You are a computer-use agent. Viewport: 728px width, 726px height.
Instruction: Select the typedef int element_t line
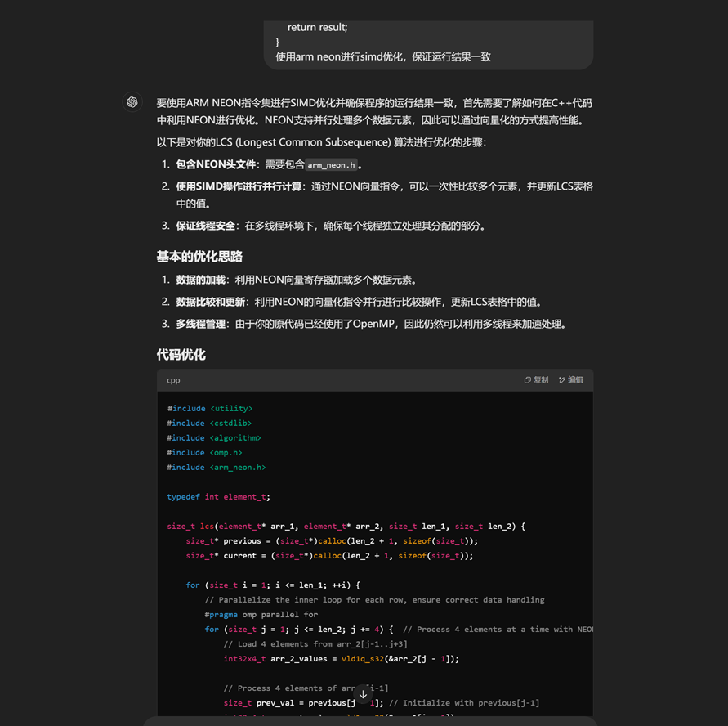pyautogui.click(x=221, y=496)
